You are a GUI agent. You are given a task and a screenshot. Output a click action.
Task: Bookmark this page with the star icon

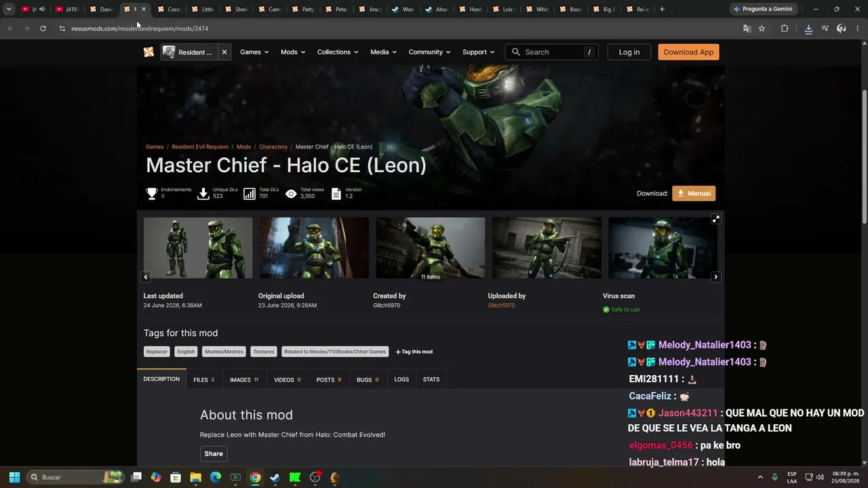pos(762,28)
